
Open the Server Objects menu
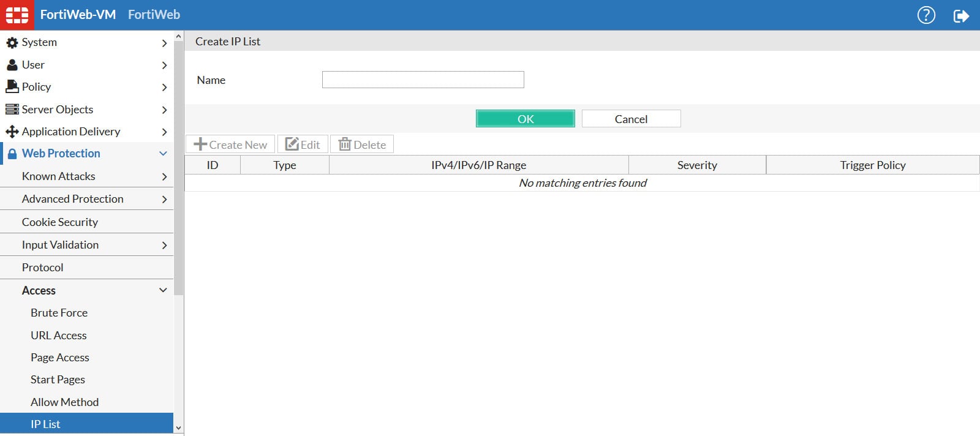(x=87, y=109)
